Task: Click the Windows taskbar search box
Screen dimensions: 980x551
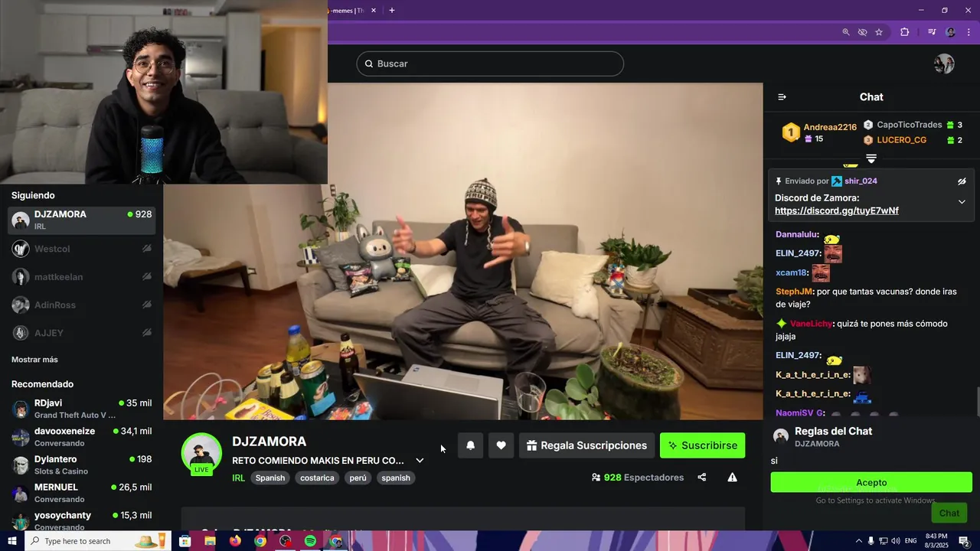Action: [98, 541]
